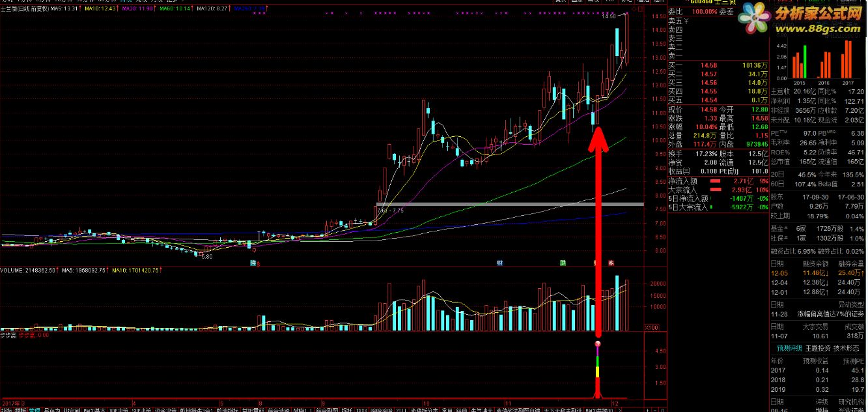Apply the SUP决策 indicator template
Viewport: 868px width, 412px height.
coord(141,409)
